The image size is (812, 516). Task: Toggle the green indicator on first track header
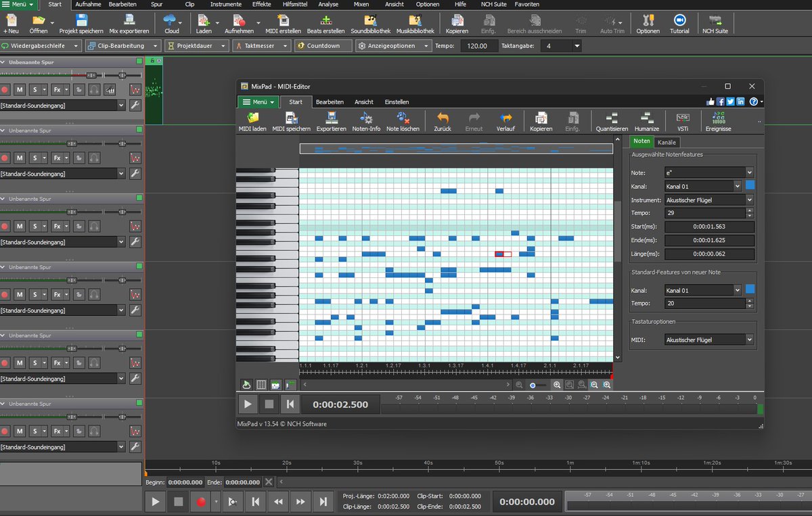139,61
